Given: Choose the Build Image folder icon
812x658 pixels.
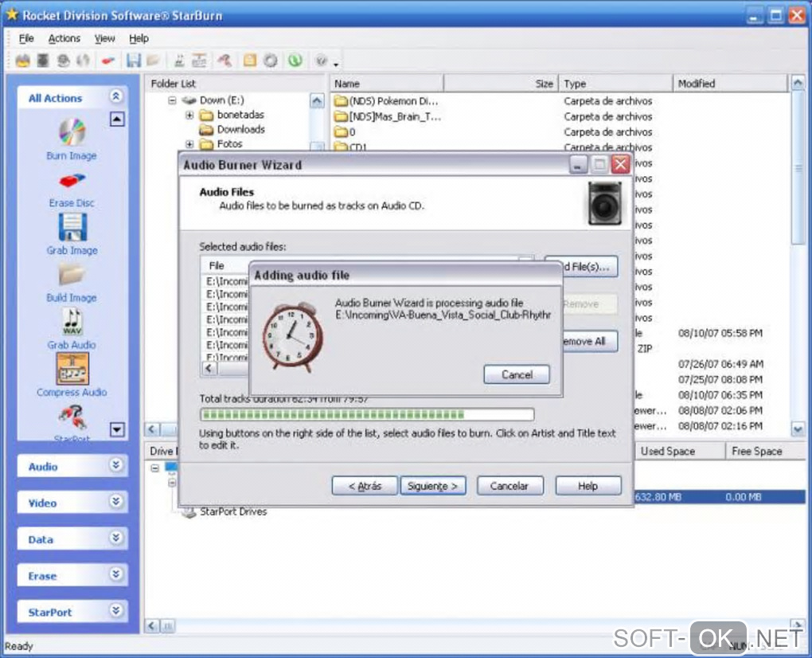Looking at the screenshot, I should [x=72, y=275].
